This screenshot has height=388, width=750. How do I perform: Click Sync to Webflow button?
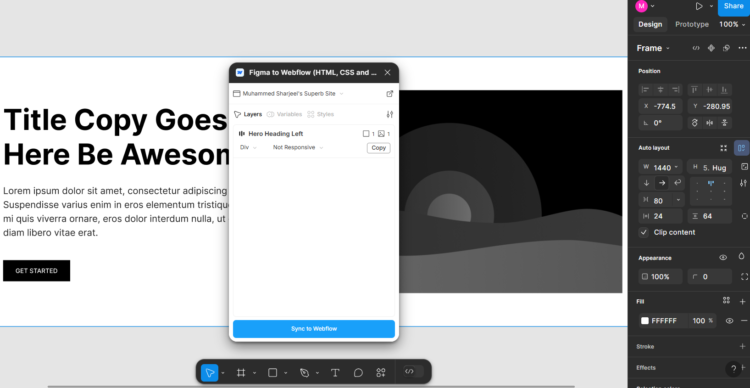[314, 329]
